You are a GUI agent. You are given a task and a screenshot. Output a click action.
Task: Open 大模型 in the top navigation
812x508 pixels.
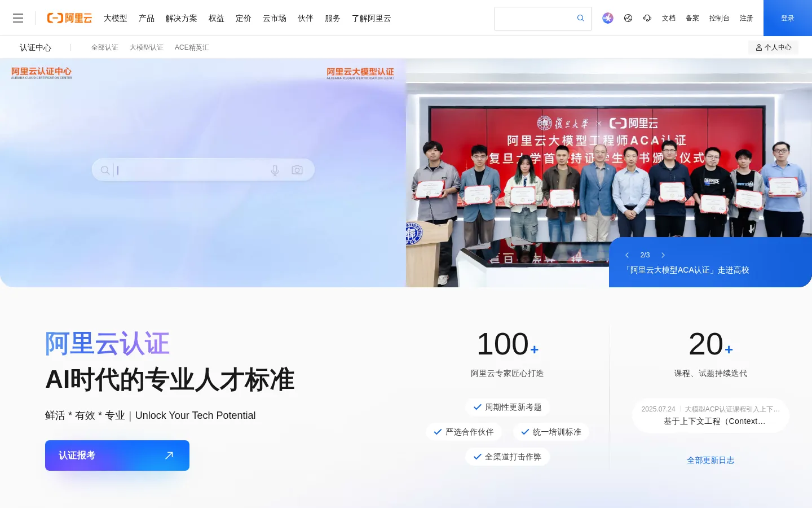click(116, 18)
